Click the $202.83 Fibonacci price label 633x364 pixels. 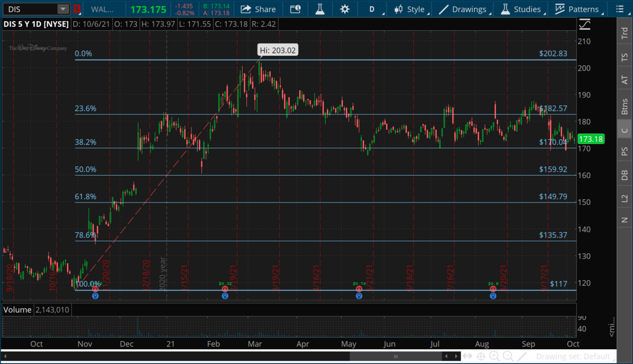(x=553, y=53)
